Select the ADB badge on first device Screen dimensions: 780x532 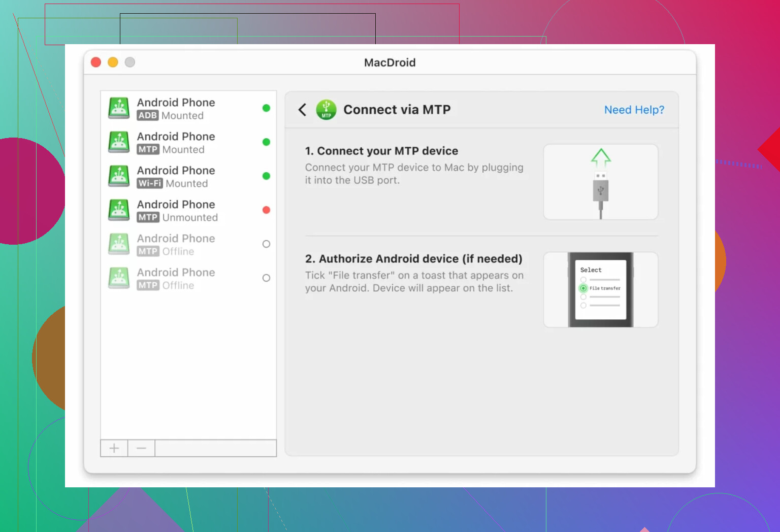[148, 115]
